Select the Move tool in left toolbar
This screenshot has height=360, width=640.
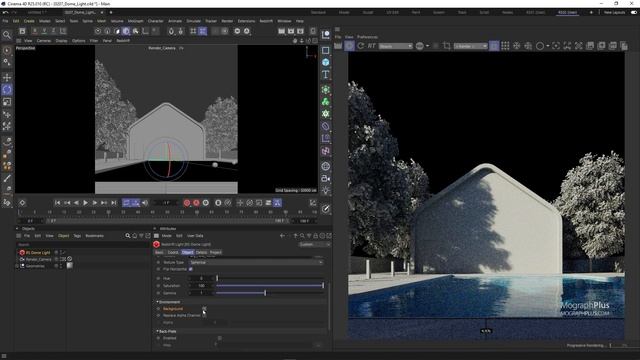pos(7,77)
